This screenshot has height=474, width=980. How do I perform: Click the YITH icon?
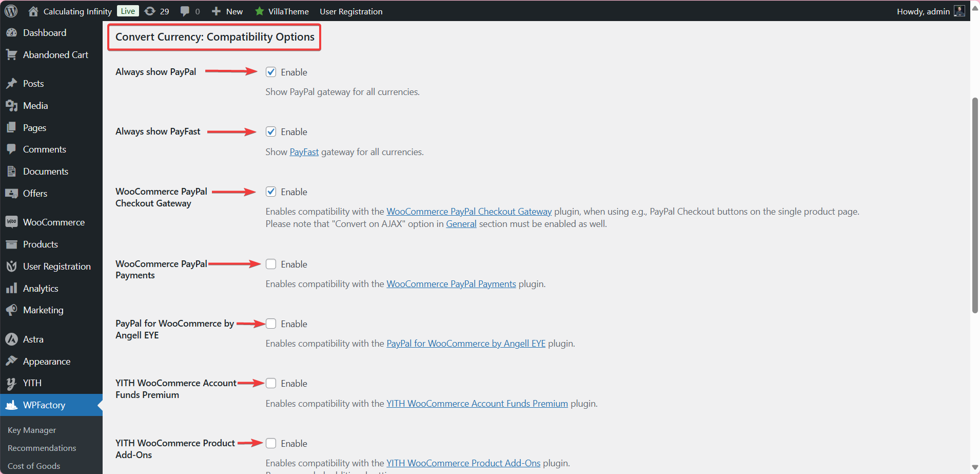click(x=11, y=383)
